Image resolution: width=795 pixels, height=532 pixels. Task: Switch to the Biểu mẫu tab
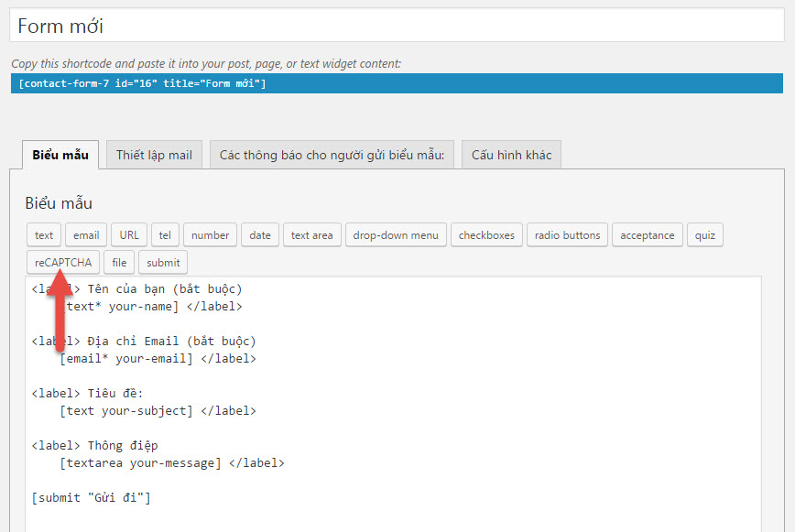(60, 155)
